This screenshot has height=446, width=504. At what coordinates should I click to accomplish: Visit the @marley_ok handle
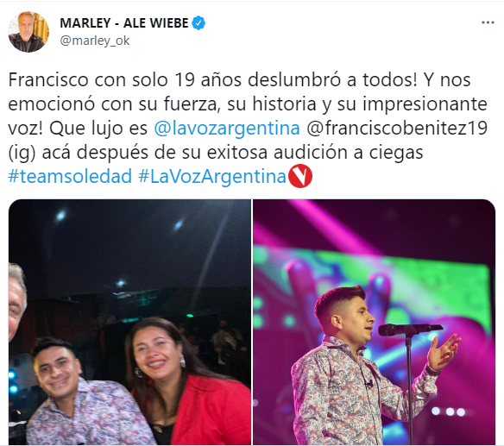pos(95,41)
